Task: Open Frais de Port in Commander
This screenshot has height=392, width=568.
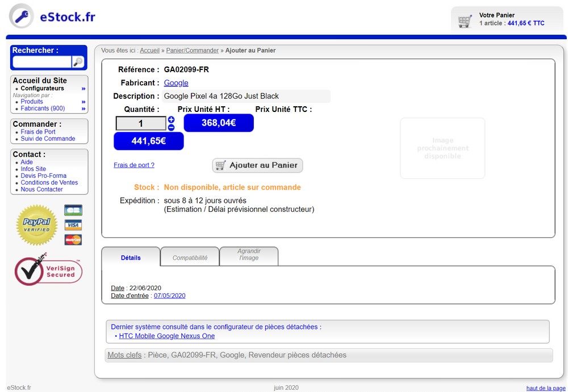Action: (38, 132)
